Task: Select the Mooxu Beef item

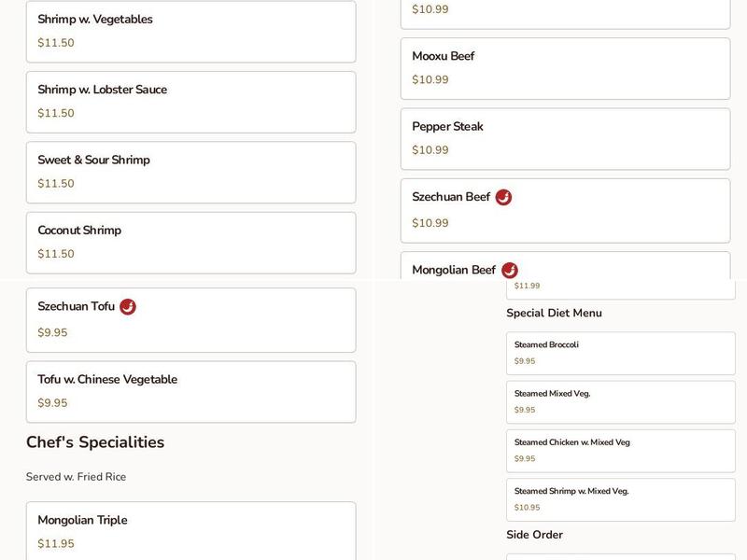Action: tap(565, 68)
